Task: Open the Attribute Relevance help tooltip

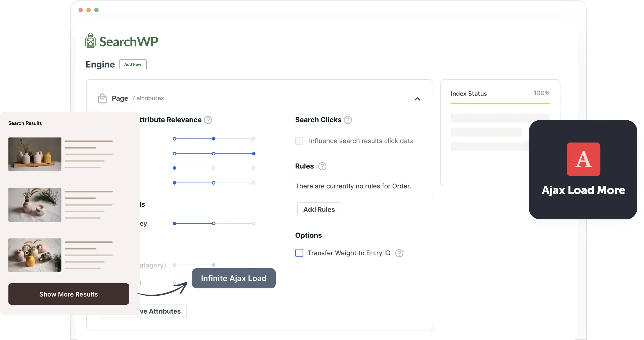Action: pos(208,120)
